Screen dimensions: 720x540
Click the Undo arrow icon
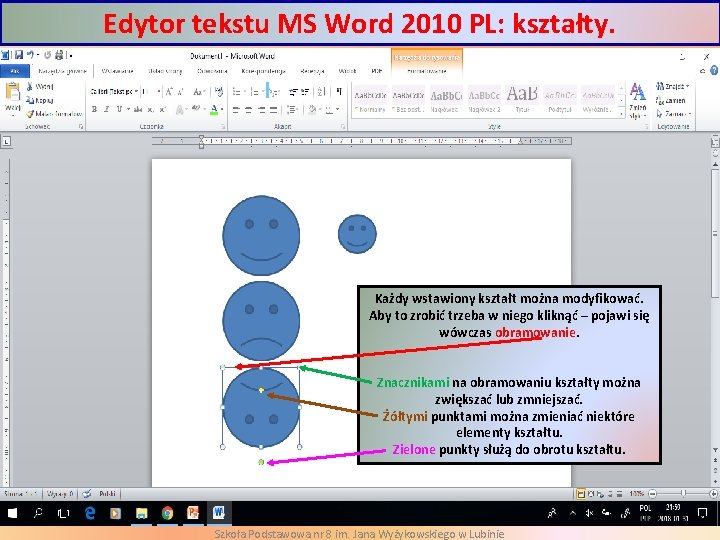(x=30, y=55)
